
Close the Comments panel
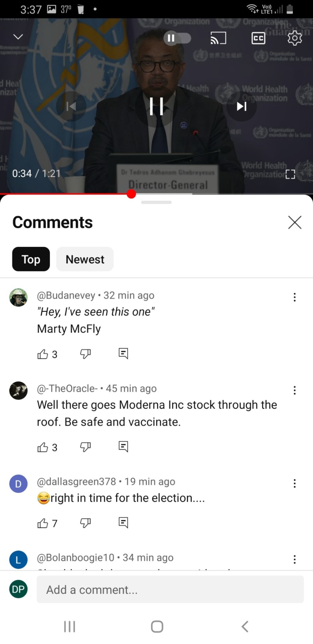tap(295, 222)
